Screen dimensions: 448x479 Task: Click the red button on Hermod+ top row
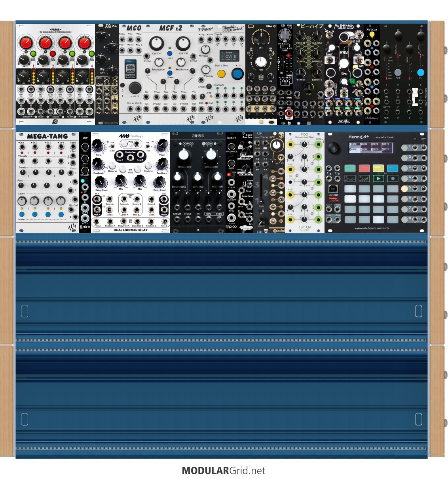(364, 168)
